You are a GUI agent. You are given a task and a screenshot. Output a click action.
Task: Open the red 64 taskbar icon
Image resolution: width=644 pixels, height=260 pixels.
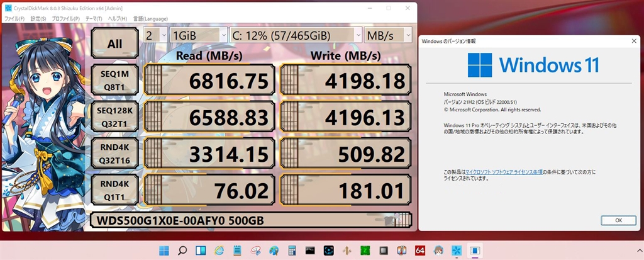[x=420, y=250]
